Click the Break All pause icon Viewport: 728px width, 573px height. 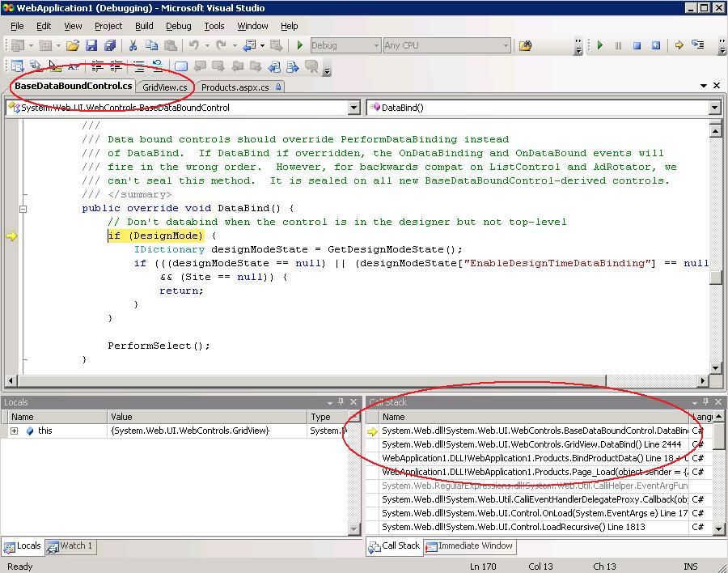tap(618, 45)
